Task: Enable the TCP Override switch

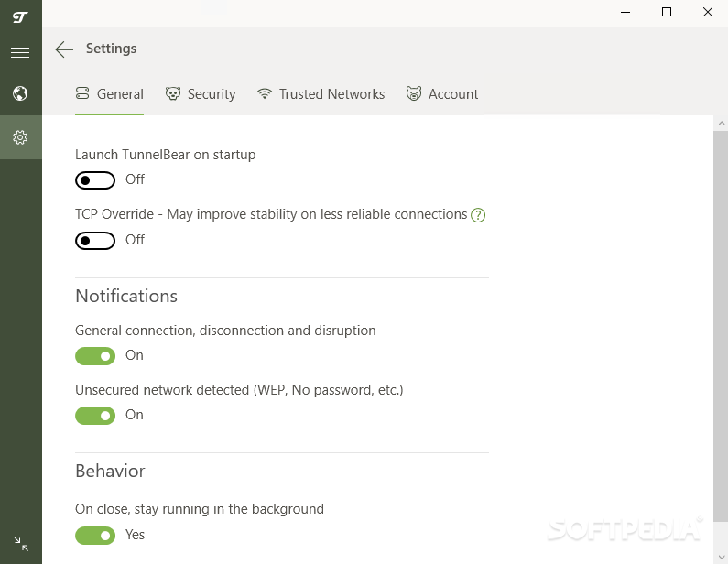Action: [x=95, y=241]
